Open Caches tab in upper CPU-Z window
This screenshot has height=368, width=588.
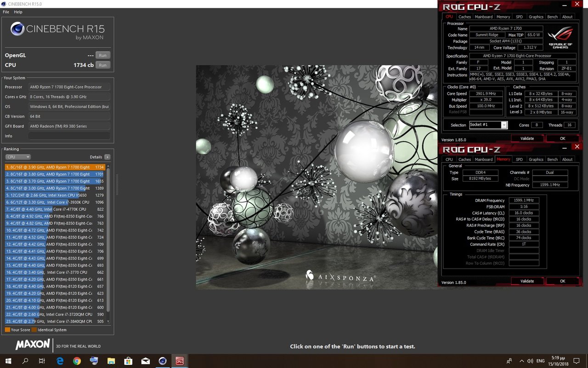[464, 17]
